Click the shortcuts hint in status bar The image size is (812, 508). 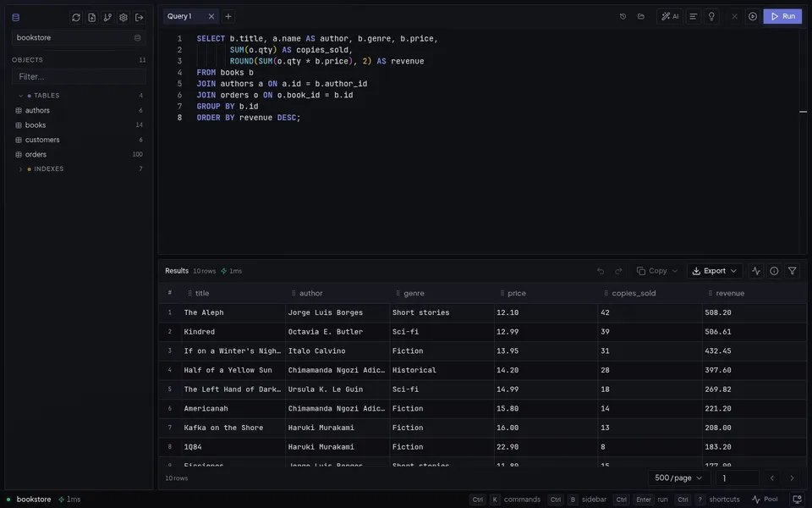tap(707, 500)
